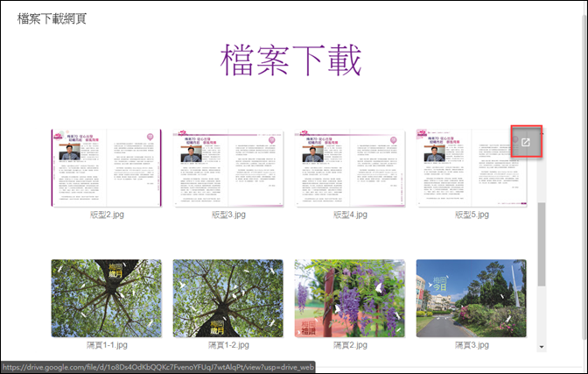Click the 檔案下載網頁 site title
This screenshot has width=588, height=374.
coord(52,18)
